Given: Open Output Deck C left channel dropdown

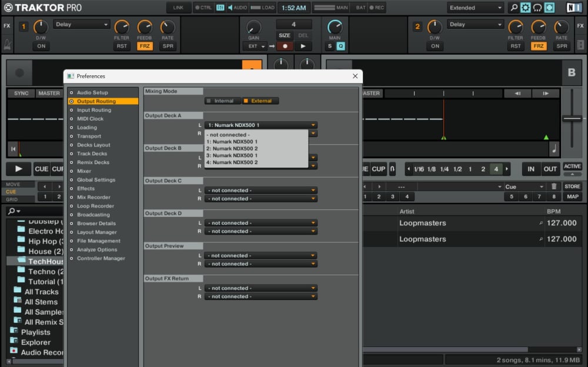Looking at the screenshot, I should [260, 190].
